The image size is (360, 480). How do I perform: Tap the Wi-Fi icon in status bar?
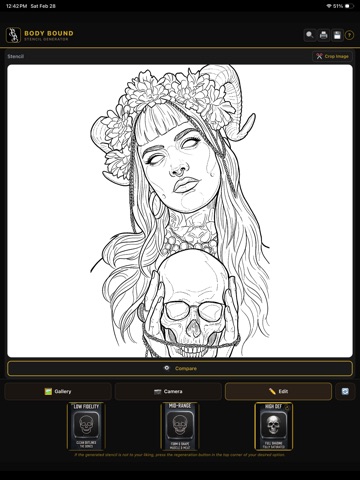click(329, 6)
